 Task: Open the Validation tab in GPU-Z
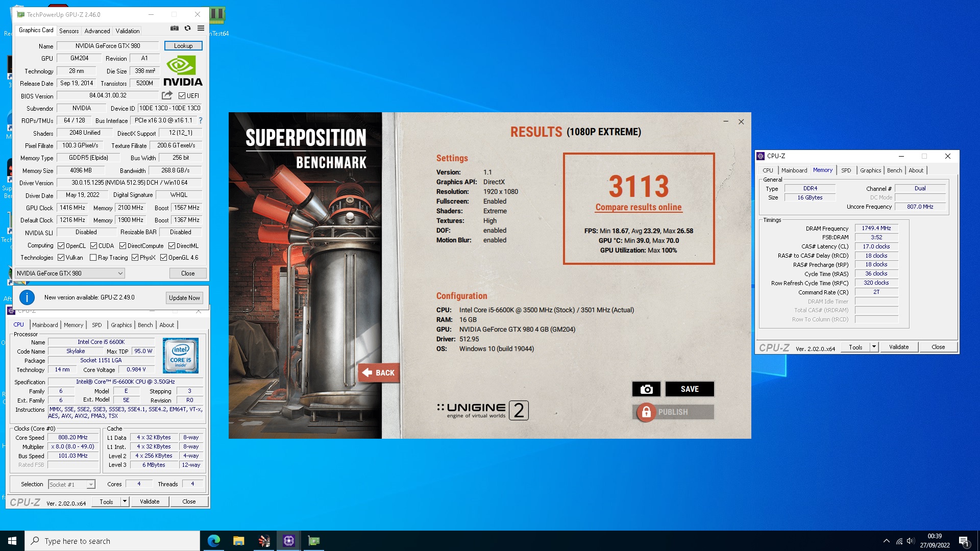(x=128, y=31)
